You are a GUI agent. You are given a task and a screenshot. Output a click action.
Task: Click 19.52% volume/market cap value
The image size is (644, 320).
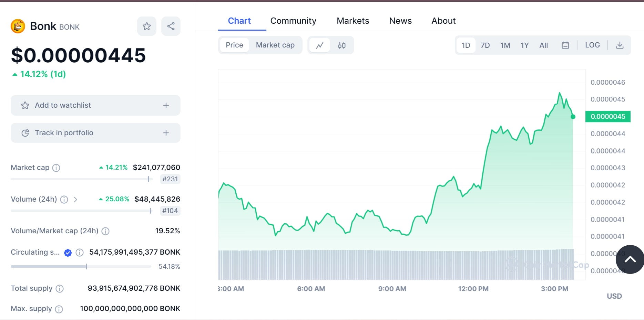pos(167,231)
